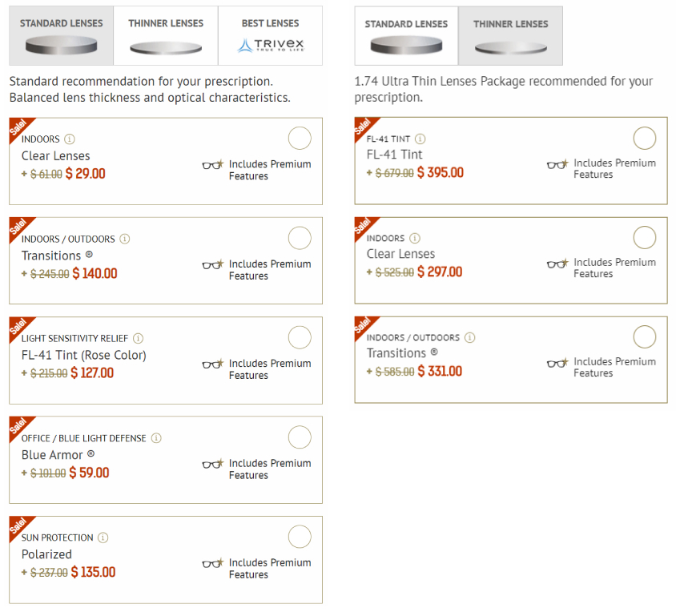Switch to Best Lenses Trivex tab
The image size is (676, 616).
270,36
